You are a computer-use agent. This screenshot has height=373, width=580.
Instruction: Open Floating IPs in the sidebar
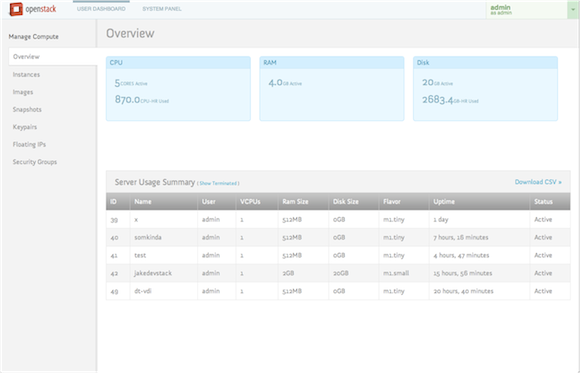[x=29, y=144]
